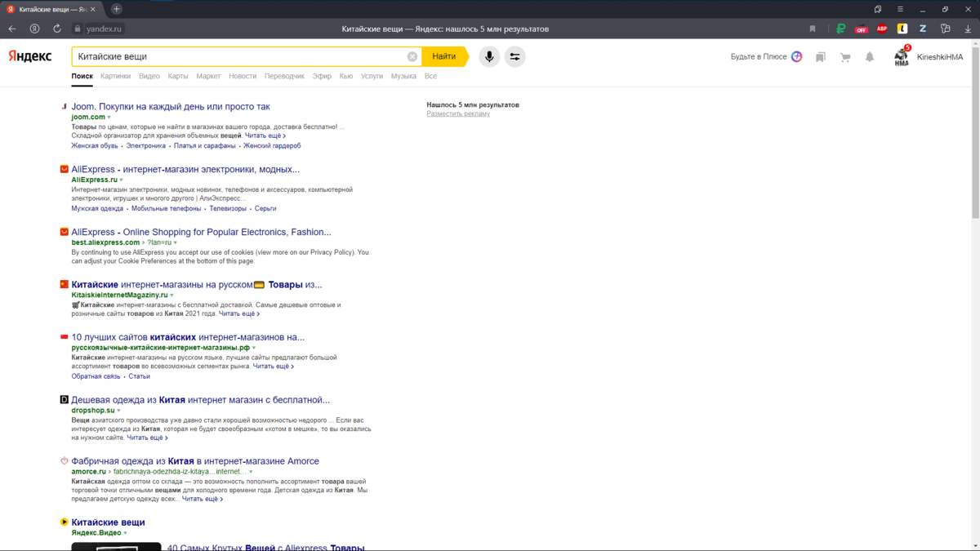The height and width of the screenshot is (551, 980).
Task: Open notifications bell icon
Action: (870, 57)
